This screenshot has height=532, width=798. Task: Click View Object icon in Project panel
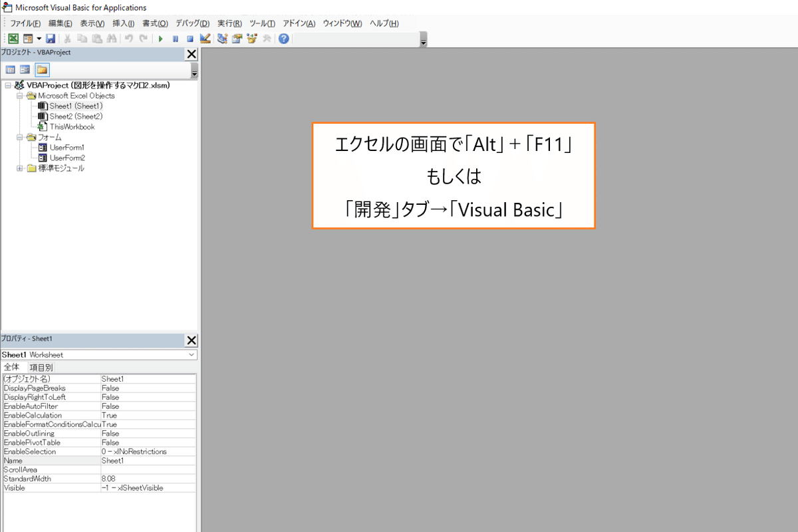[x=25, y=69]
